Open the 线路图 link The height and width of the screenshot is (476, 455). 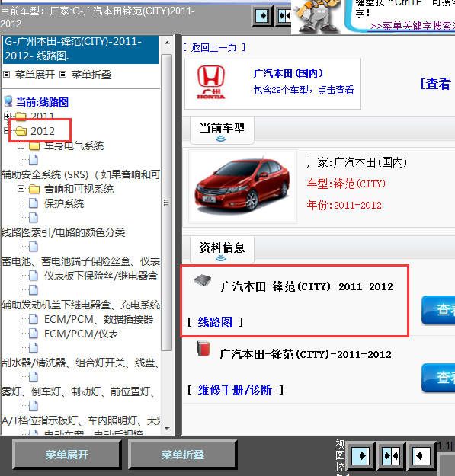click(x=215, y=322)
